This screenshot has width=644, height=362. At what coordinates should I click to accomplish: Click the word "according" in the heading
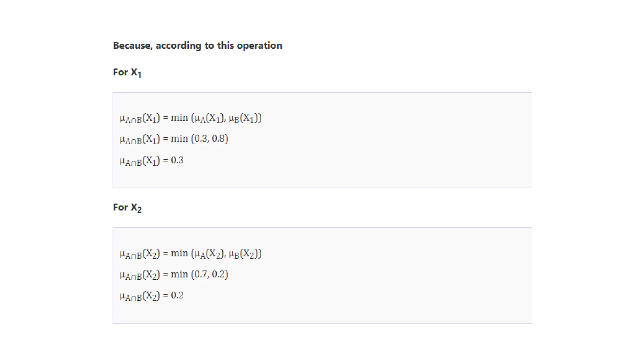point(178,46)
